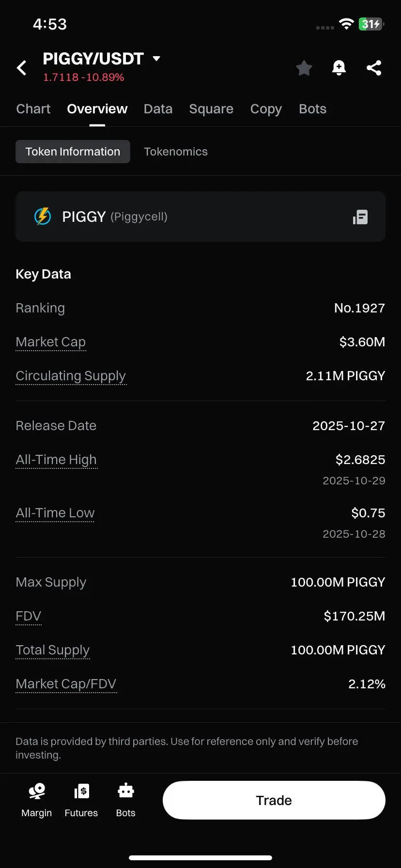Screen dimensions: 401x868
Task: Open the PIGGY token document icon
Action: pyautogui.click(x=360, y=217)
